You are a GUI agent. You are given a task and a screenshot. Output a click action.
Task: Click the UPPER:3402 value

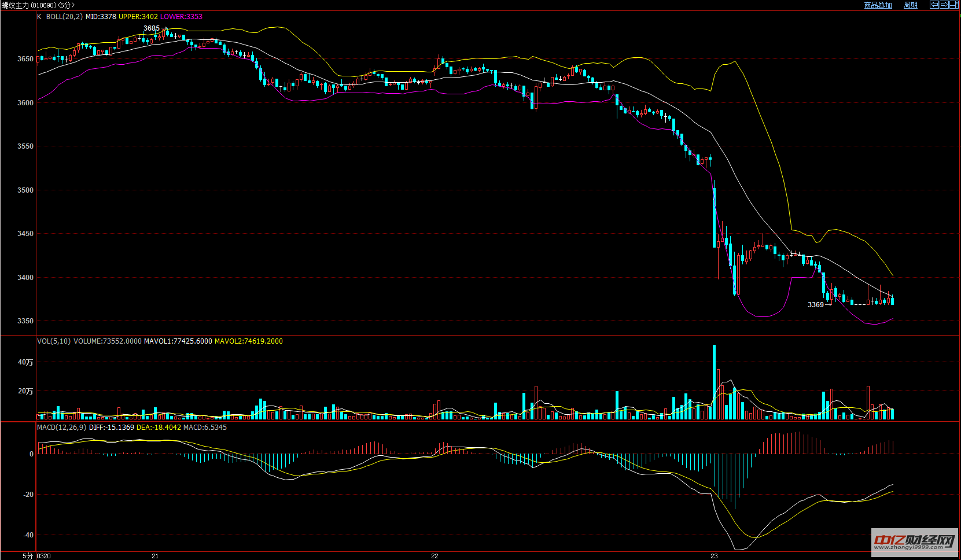coord(138,17)
